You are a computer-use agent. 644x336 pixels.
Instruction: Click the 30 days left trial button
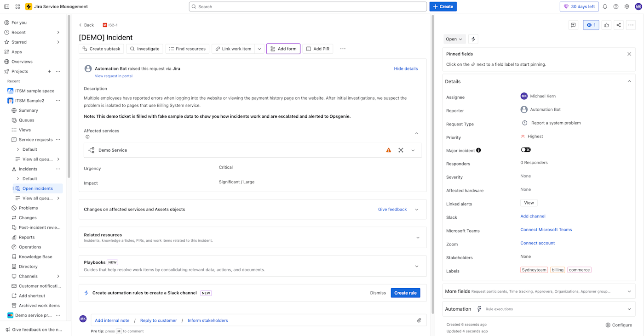pyautogui.click(x=579, y=7)
